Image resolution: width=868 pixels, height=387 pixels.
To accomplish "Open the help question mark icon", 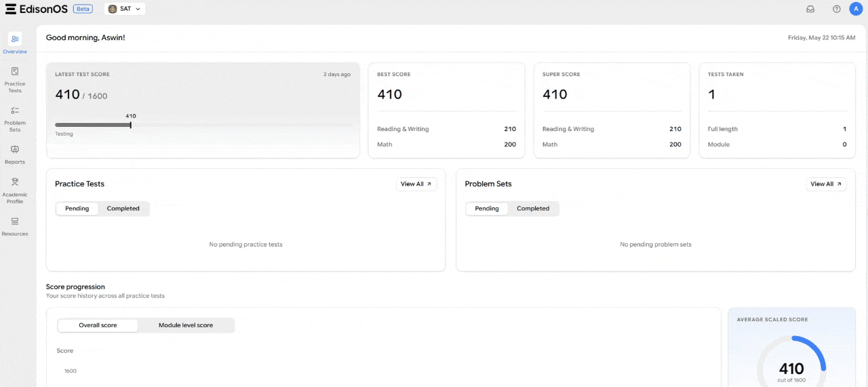I will pyautogui.click(x=837, y=9).
